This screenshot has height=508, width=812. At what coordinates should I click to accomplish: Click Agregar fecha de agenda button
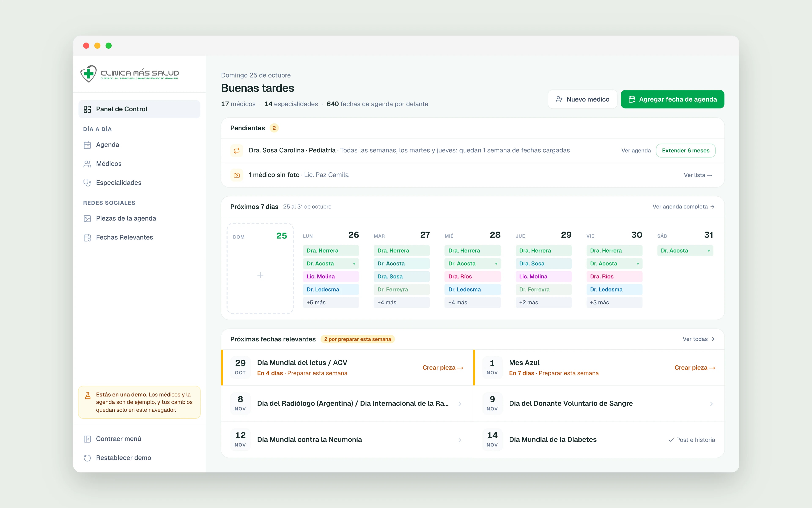point(672,99)
